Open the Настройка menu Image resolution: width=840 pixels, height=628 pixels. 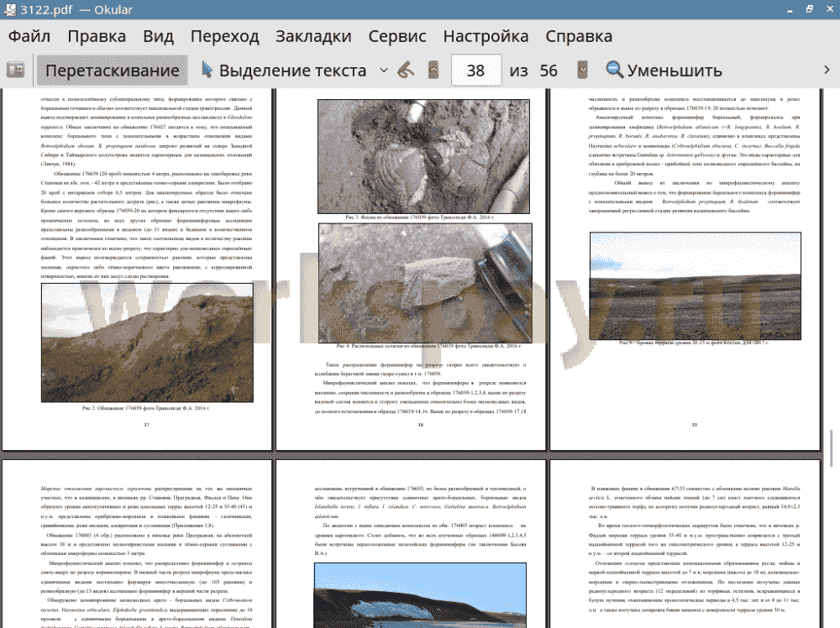[486, 36]
